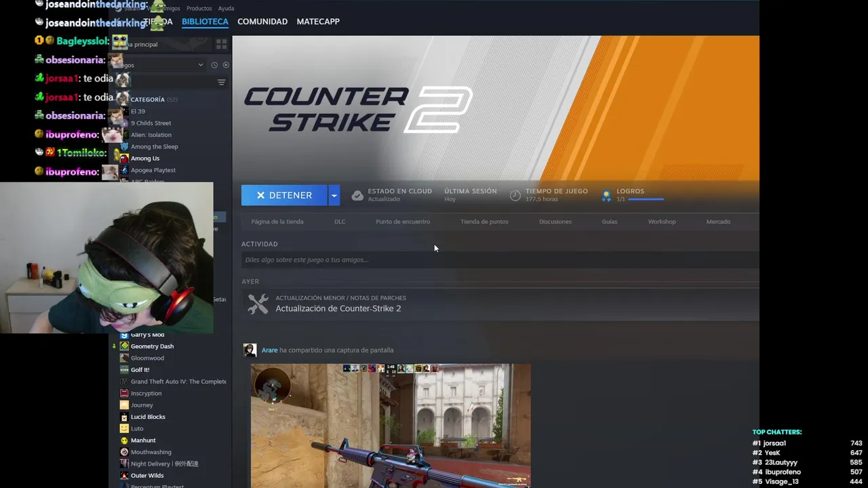Click the Luto game icon
868x488 pixels.
coord(124,428)
